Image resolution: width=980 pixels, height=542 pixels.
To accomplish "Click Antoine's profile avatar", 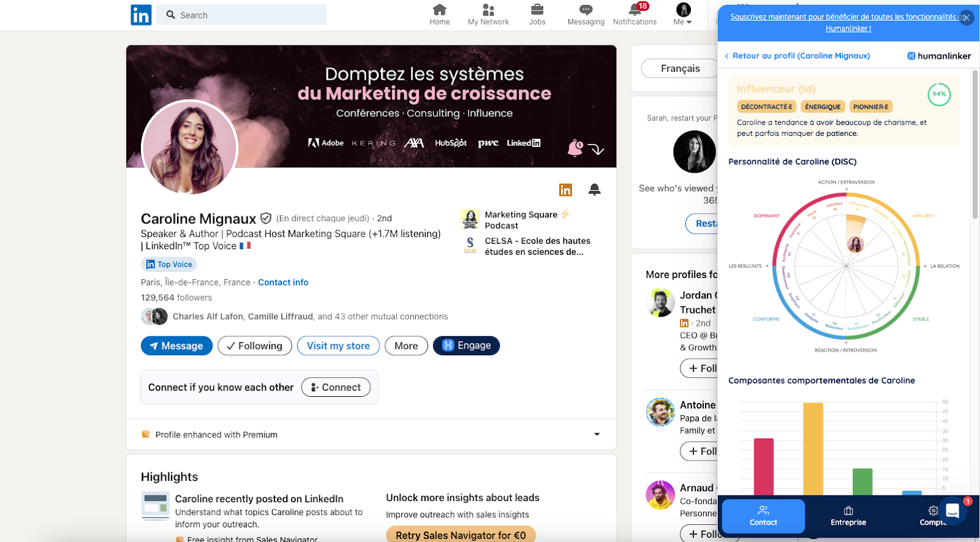I will pos(660,412).
